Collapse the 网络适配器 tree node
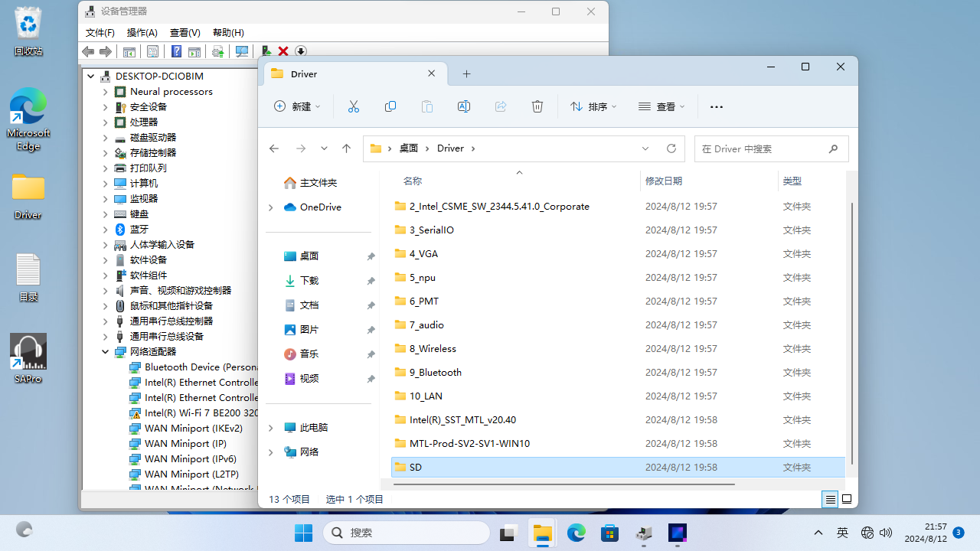 (105, 352)
